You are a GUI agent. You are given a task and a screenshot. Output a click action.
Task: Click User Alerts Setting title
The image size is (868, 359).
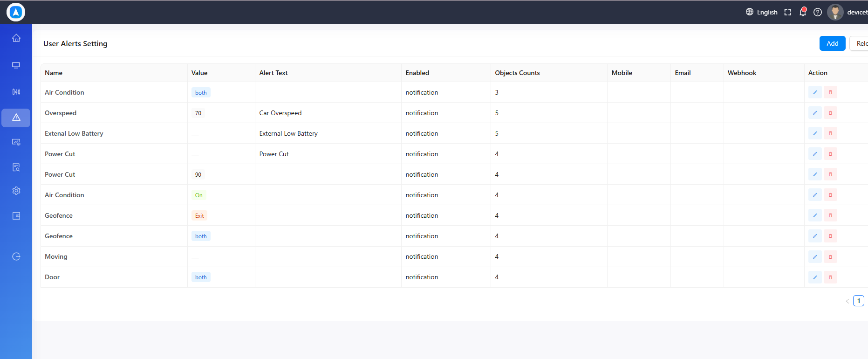pyautogui.click(x=75, y=43)
